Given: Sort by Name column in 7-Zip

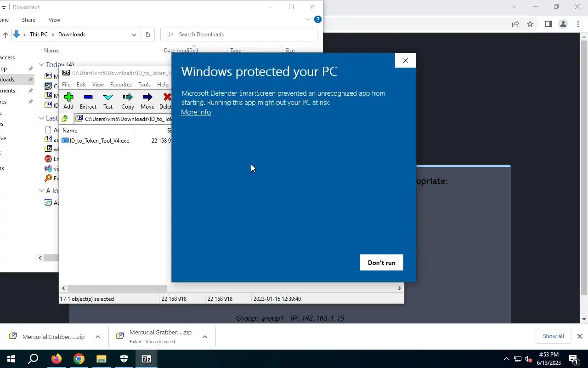Looking at the screenshot, I should coord(70,131).
